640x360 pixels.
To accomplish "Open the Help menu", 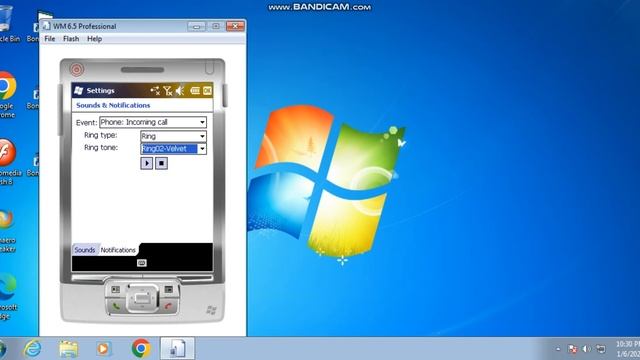I will click(x=94, y=39).
